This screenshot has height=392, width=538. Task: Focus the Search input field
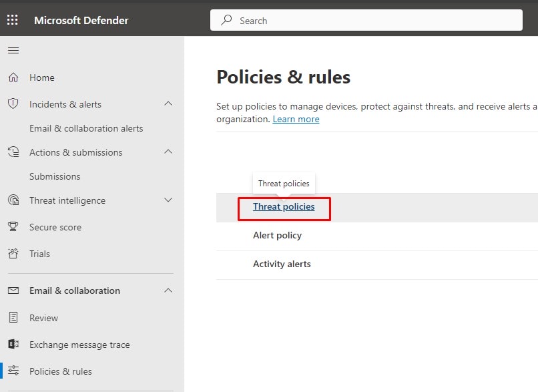(366, 20)
